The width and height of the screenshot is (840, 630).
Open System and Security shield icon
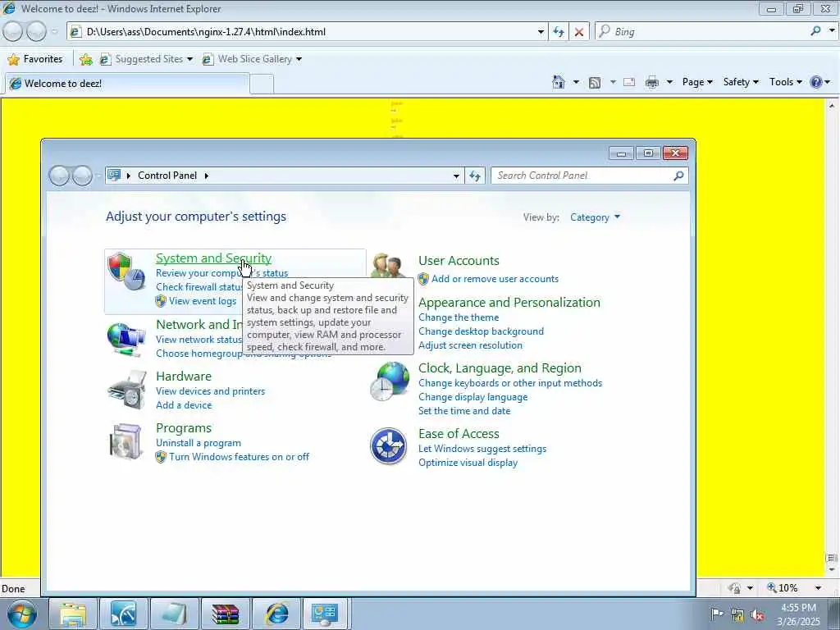(x=126, y=271)
